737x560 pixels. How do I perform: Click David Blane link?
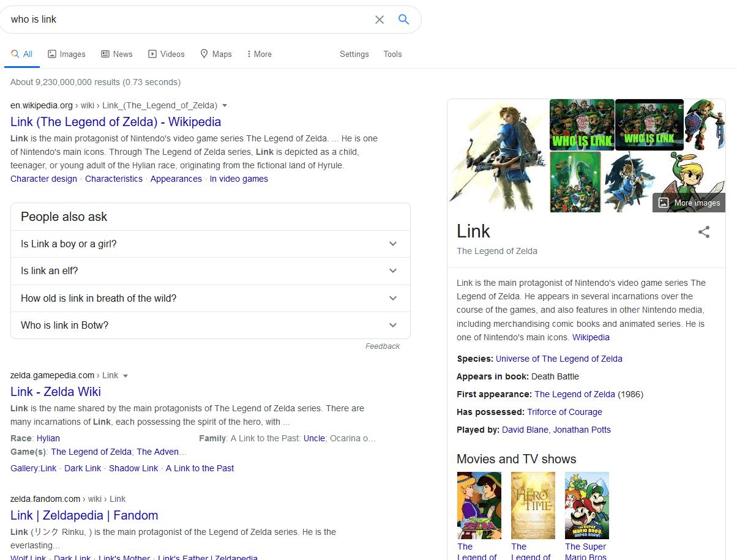[x=525, y=430]
